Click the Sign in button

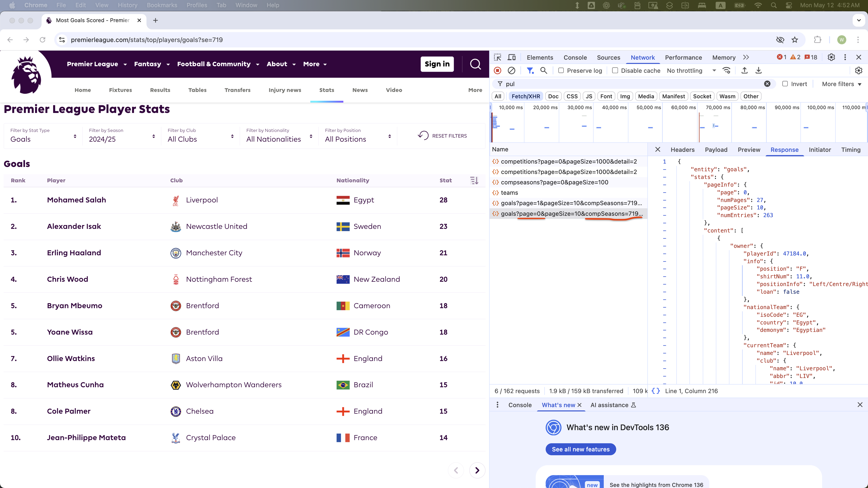click(x=437, y=64)
